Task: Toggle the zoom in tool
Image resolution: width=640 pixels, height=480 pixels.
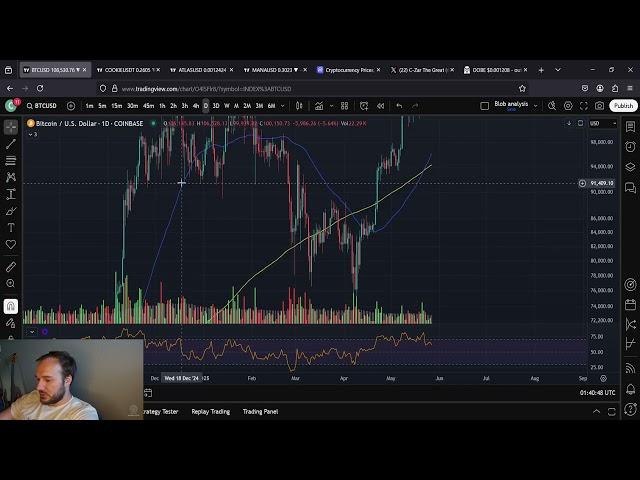Action: pos(11,284)
